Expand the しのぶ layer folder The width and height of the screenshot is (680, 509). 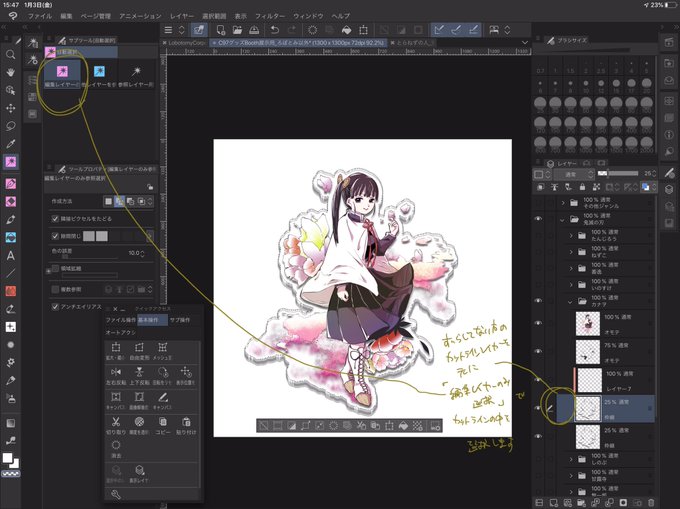pos(571,459)
